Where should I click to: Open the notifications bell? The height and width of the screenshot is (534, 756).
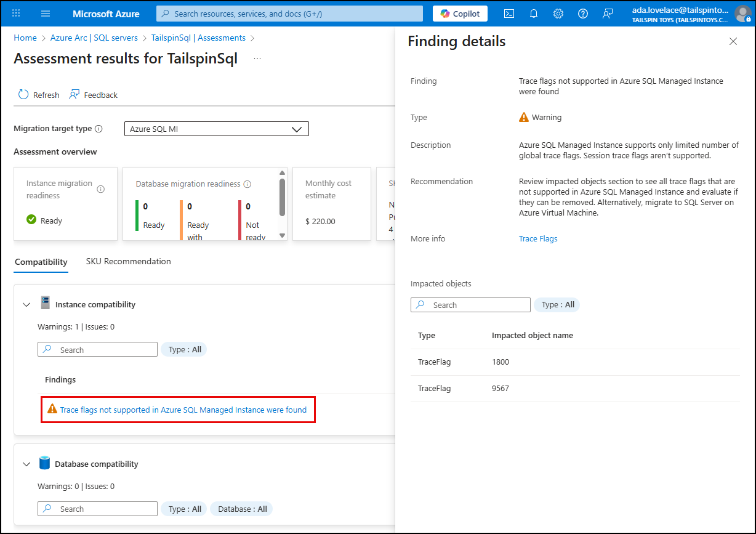[x=533, y=13]
